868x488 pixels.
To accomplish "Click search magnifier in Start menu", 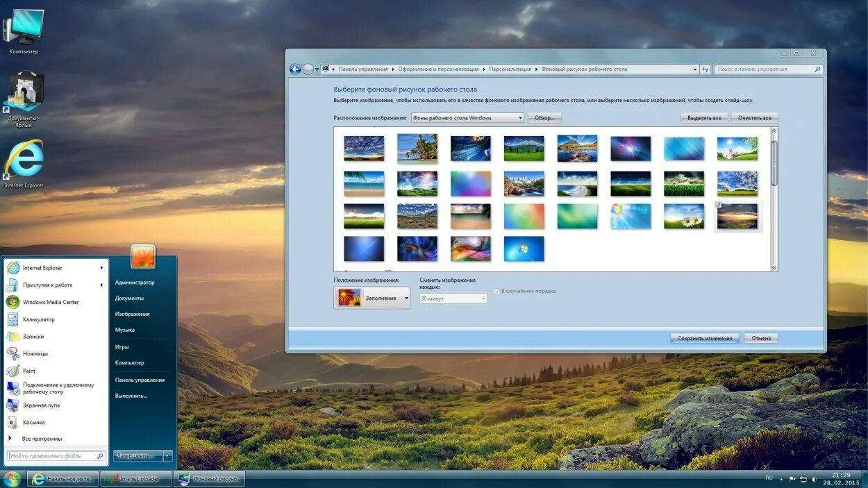I will [100, 456].
